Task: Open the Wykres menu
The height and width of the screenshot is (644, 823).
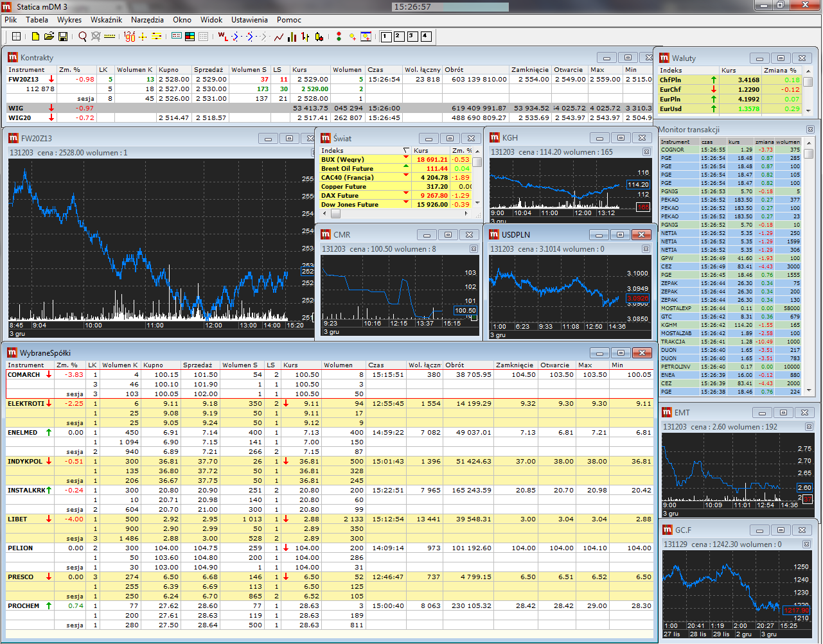Action: [69, 20]
